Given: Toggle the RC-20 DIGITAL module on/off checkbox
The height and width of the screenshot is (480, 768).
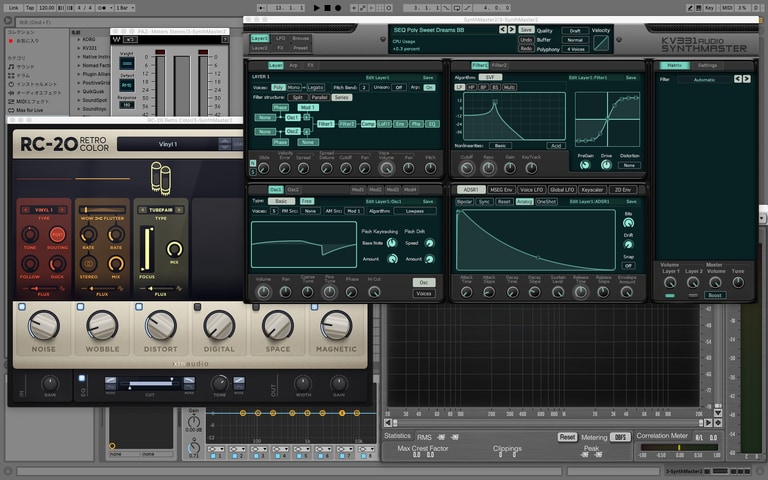Looking at the screenshot, I should point(197,307).
